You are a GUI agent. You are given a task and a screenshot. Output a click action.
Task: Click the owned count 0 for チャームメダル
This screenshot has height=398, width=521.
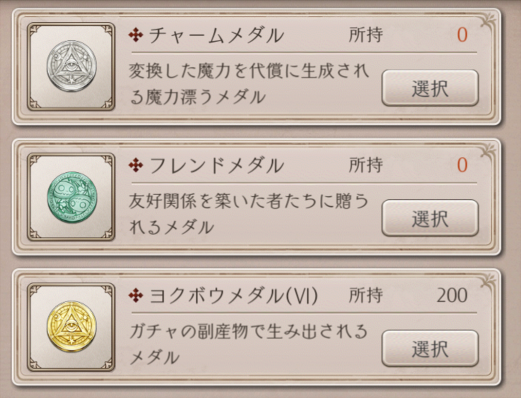coord(462,35)
